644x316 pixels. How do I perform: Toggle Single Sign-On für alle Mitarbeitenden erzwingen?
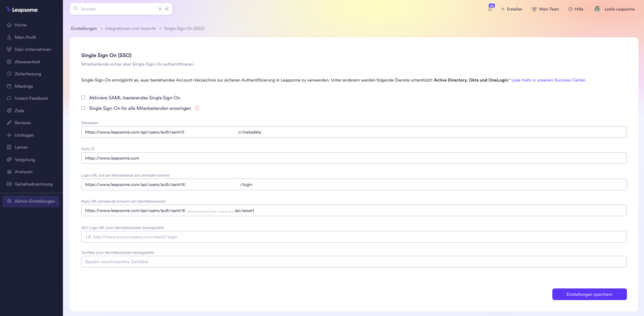click(x=83, y=108)
